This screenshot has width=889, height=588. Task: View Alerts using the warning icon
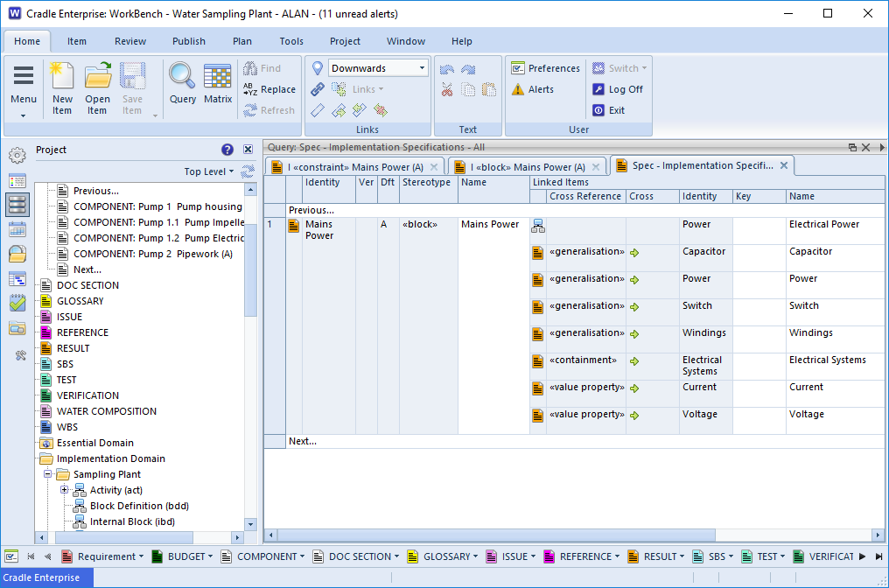click(532, 89)
